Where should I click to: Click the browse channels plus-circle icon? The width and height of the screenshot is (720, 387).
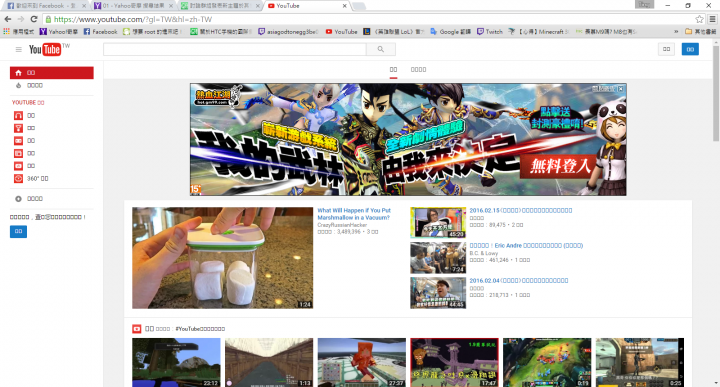pyautogui.click(x=18, y=199)
